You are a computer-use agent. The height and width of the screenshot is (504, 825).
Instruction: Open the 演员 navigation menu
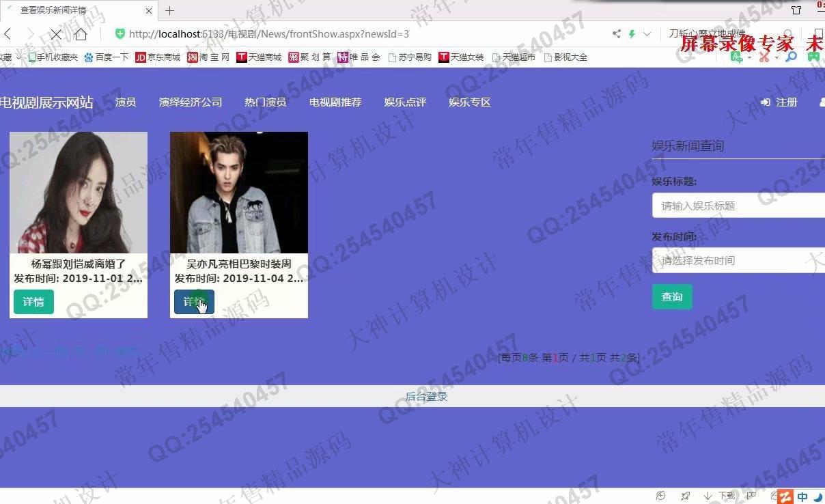coord(126,102)
